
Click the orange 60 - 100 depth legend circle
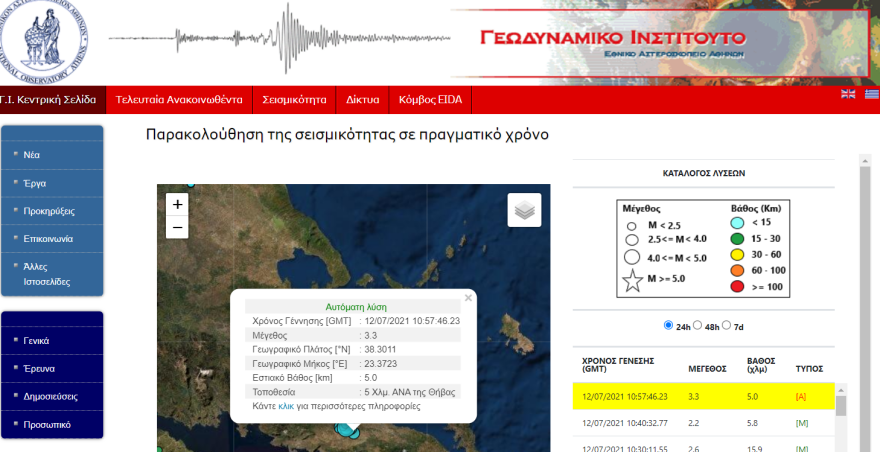click(737, 271)
